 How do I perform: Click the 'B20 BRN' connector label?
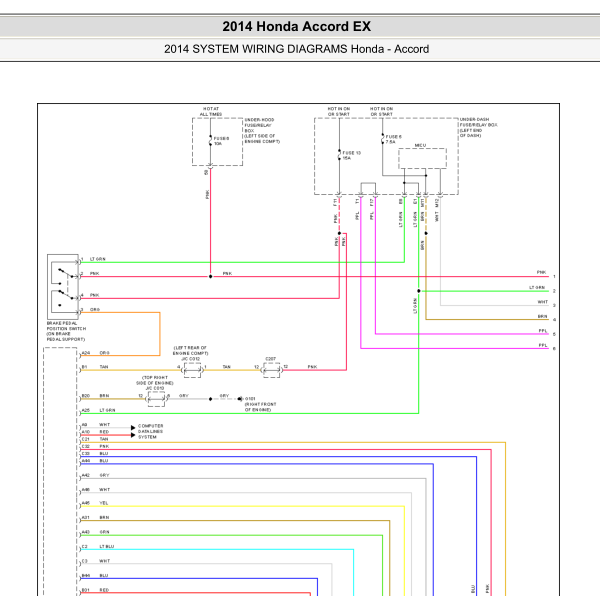[96, 396]
